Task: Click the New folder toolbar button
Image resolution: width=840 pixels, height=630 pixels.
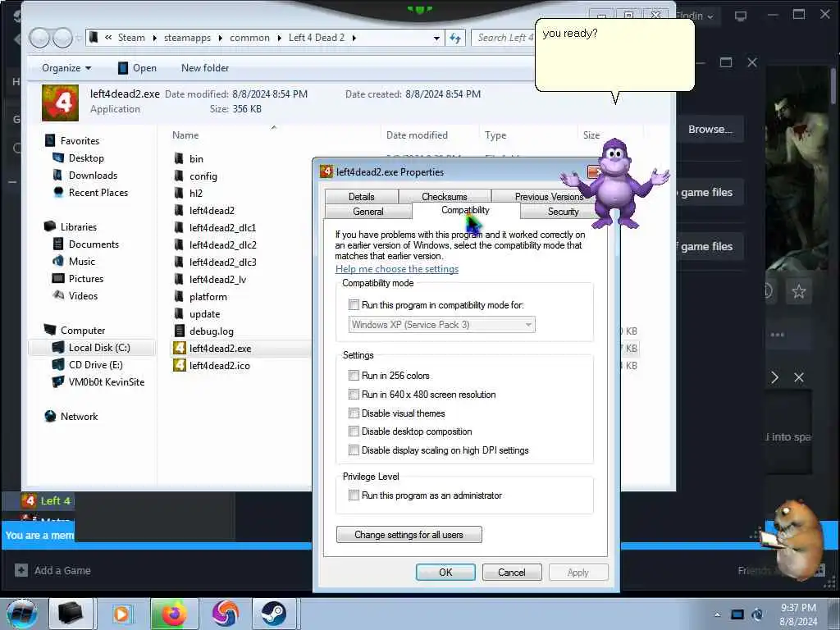Action: 205,68
